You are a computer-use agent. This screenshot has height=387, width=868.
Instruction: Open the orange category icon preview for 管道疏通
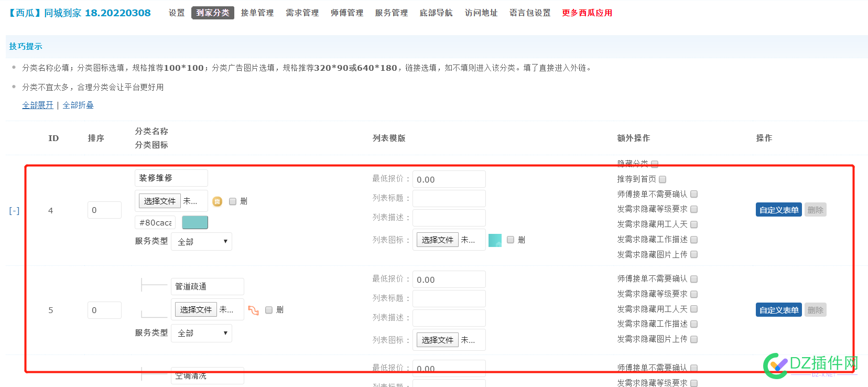[254, 310]
